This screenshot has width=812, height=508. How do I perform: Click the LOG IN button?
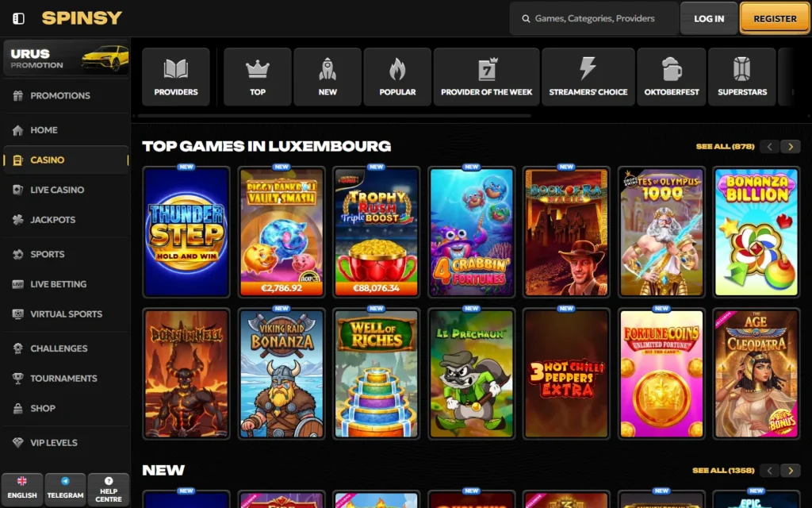(708, 18)
